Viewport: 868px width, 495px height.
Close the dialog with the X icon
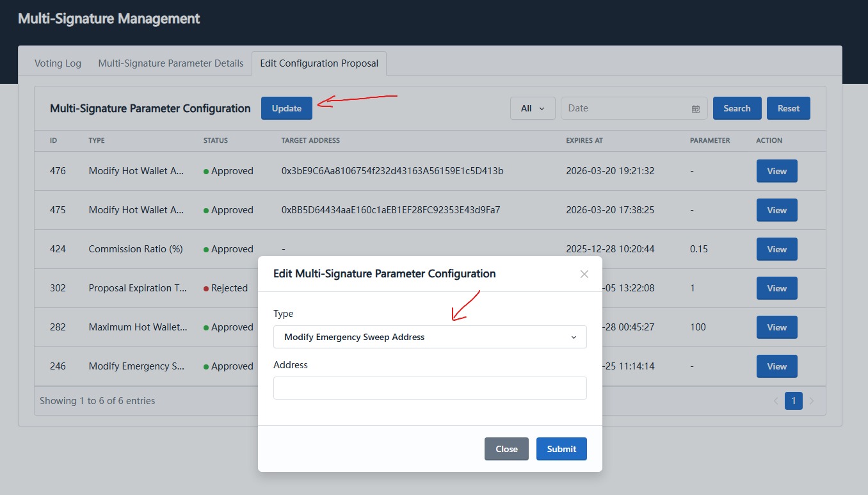(x=584, y=274)
